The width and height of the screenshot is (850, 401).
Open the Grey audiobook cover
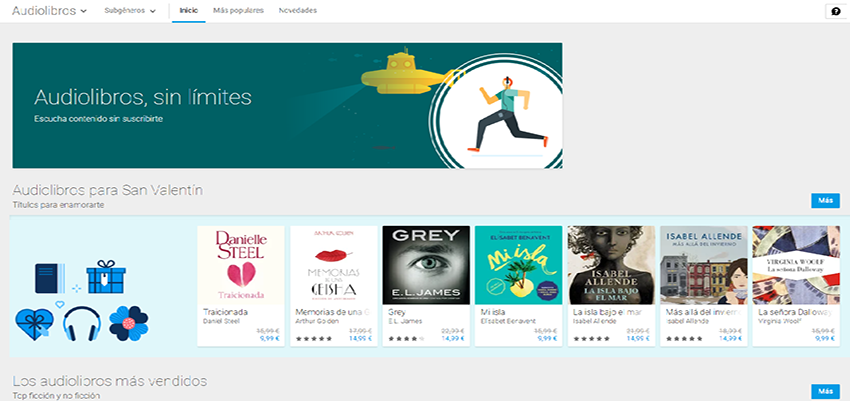(425, 265)
